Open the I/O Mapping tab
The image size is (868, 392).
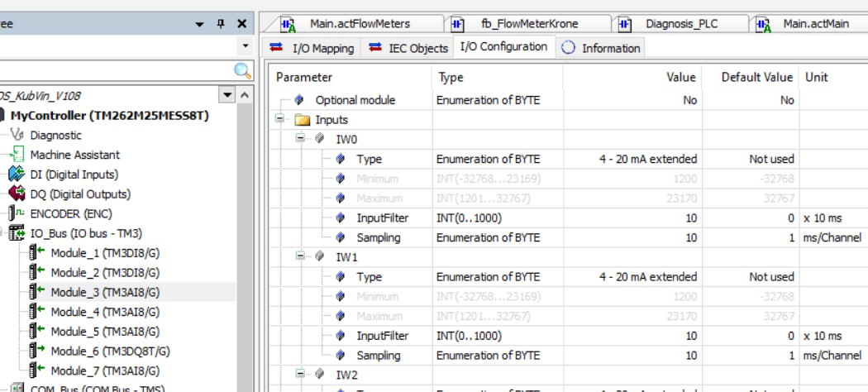(312, 48)
